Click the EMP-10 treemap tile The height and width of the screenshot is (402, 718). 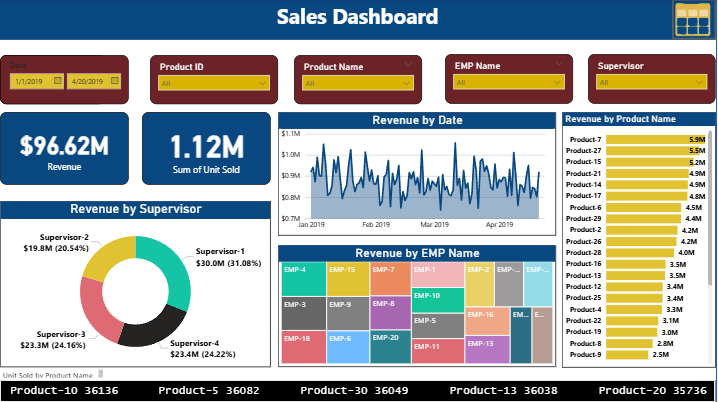(x=437, y=300)
